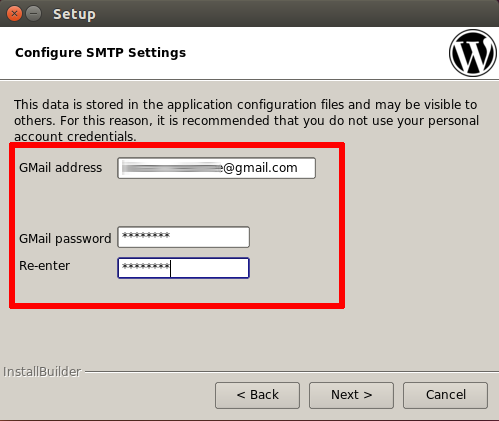499x421 pixels.
Task: Select the Re-enter password field
Action: pyautogui.click(x=183, y=268)
